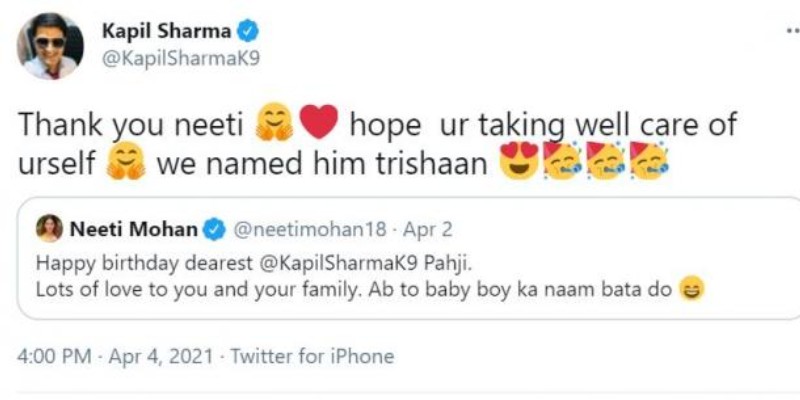Open the @KapilSharmaK9 handle below the name
Image resolution: width=800 pixels, height=400 pixels.
click(181, 61)
